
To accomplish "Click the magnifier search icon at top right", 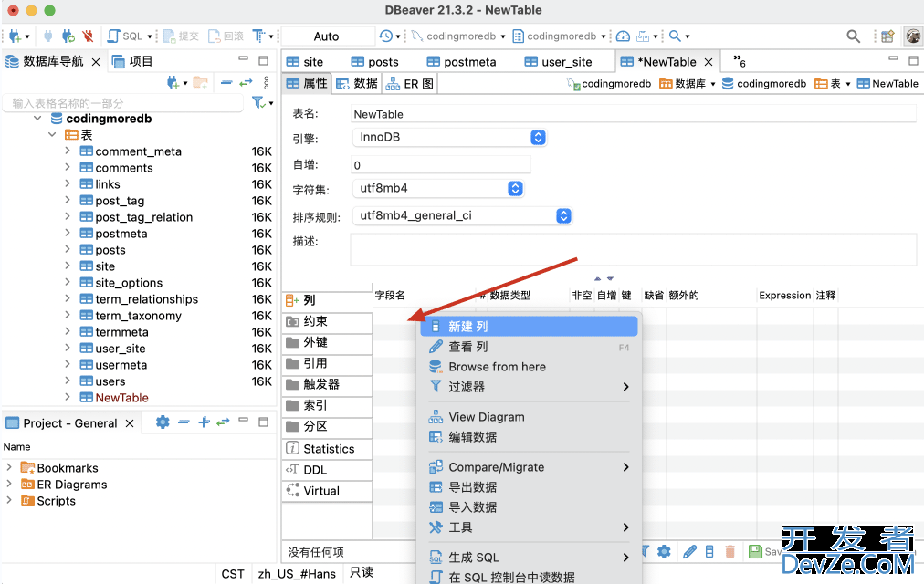I will coord(853,36).
